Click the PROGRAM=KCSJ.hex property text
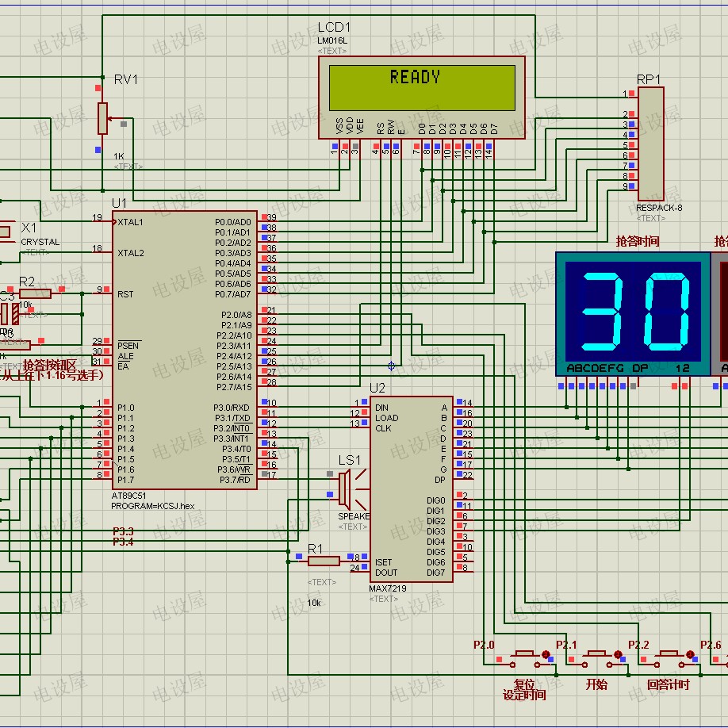 point(152,506)
